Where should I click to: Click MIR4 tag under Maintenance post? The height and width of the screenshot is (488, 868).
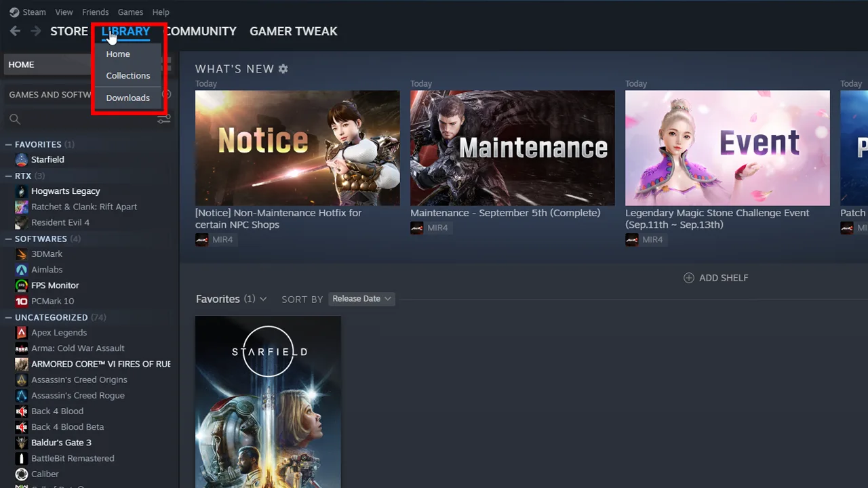431,228
